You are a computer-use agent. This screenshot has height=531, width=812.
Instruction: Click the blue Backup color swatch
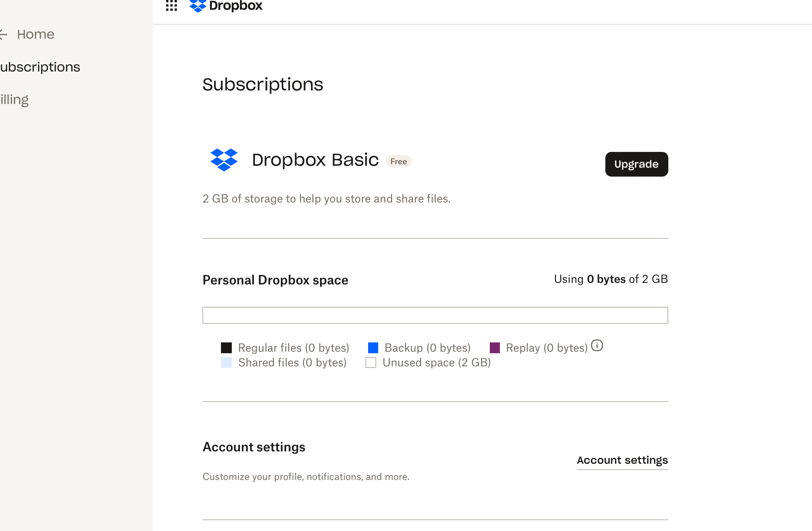coord(373,348)
